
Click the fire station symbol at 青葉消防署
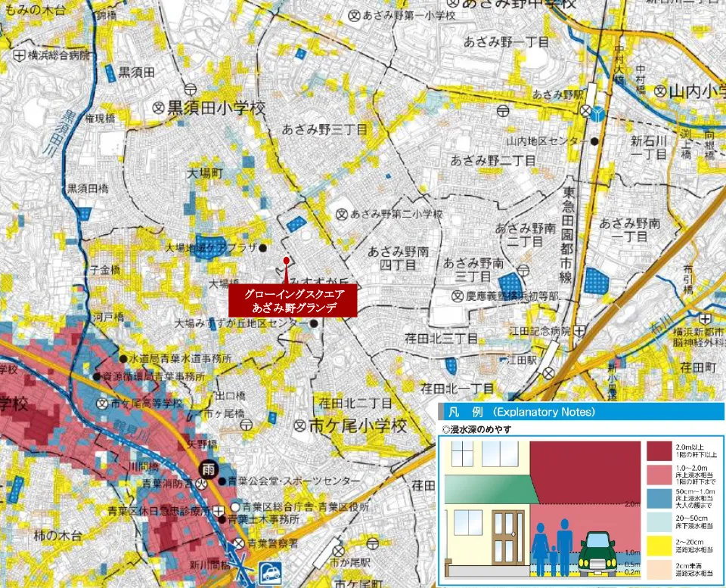(202, 482)
